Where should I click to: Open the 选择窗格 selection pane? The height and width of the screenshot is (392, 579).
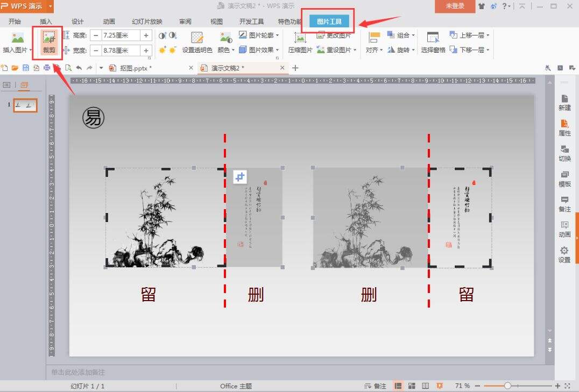point(433,43)
